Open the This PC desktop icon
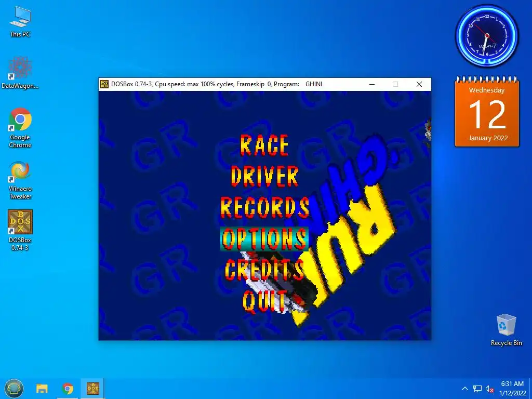The height and width of the screenshot is (399, 532). tap(20, 21)
